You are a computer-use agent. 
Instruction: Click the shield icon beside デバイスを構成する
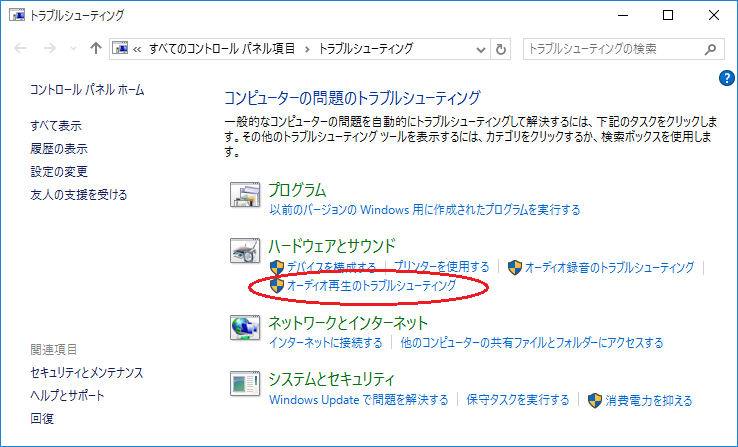pyautogui.click(x=277, y=267)
